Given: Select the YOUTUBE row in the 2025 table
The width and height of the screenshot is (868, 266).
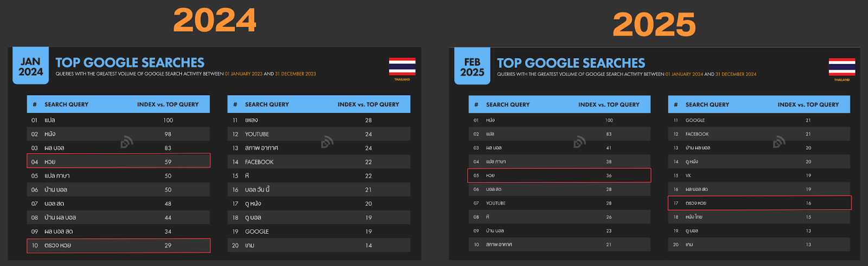Looking at the screenshot, I should pyautogui.click(x=559, y=203).
